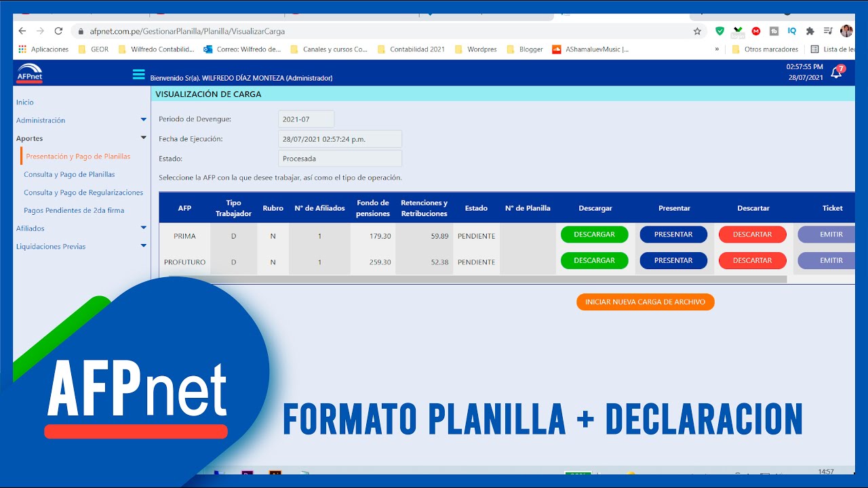Click DESCARTAR for the PROFUTURO row
Image resolution: width=868 pixels, height=488 pixels.
753,260
